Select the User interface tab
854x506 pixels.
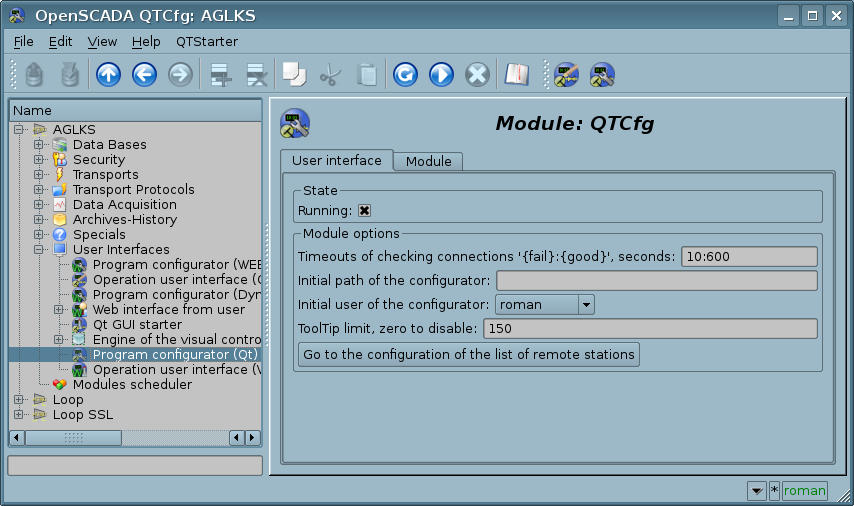tap(337, 160)
